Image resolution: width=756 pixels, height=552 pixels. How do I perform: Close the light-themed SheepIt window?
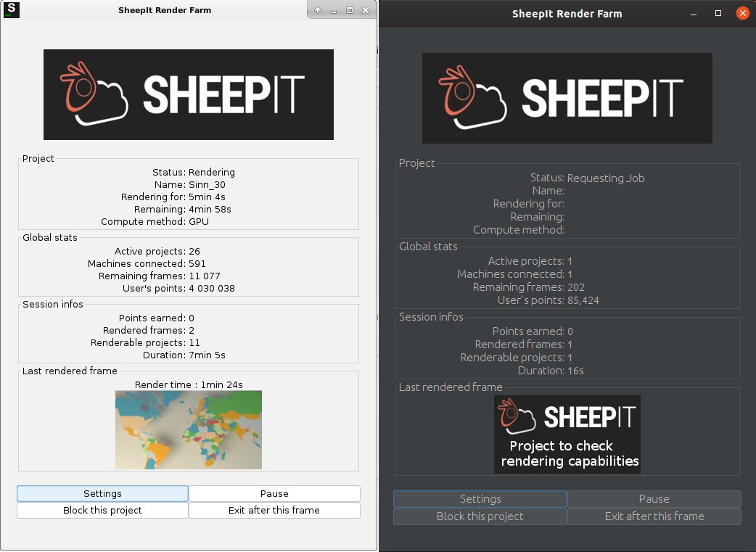[366, 10]
